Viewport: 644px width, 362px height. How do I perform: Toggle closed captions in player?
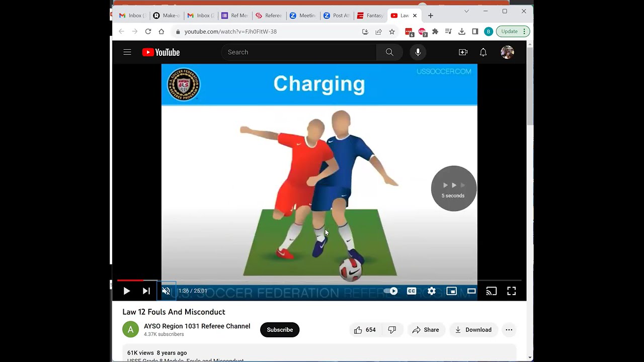coord(412,291)
